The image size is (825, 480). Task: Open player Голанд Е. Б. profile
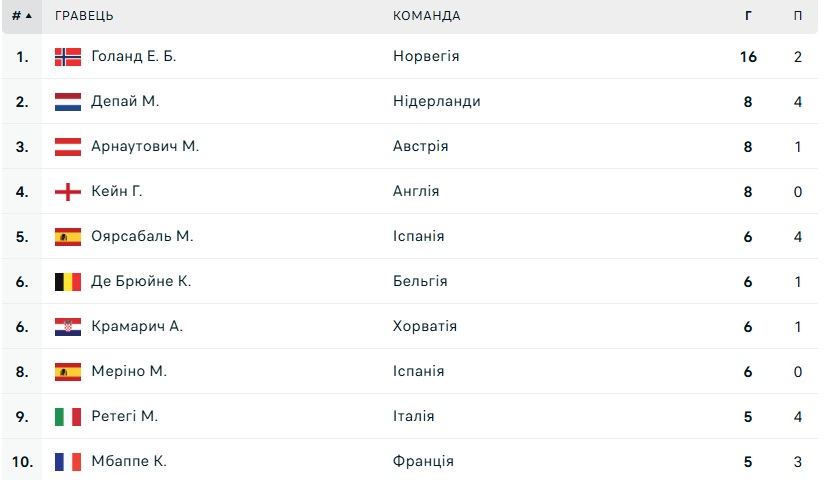tap(133, 57)
